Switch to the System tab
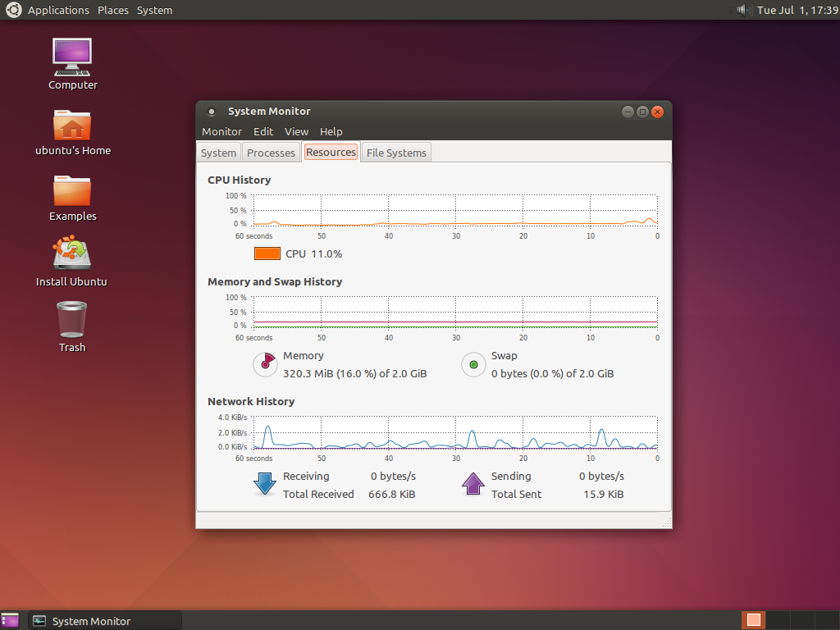 click(x=218, y=153)
